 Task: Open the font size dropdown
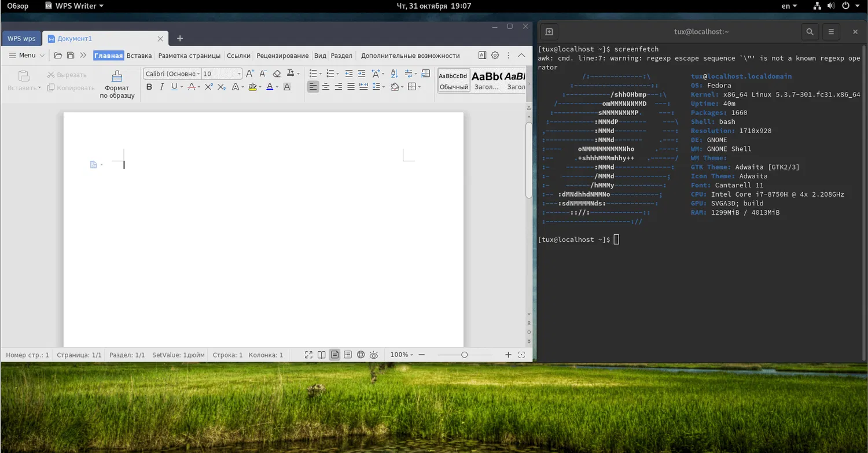point(239,74)
